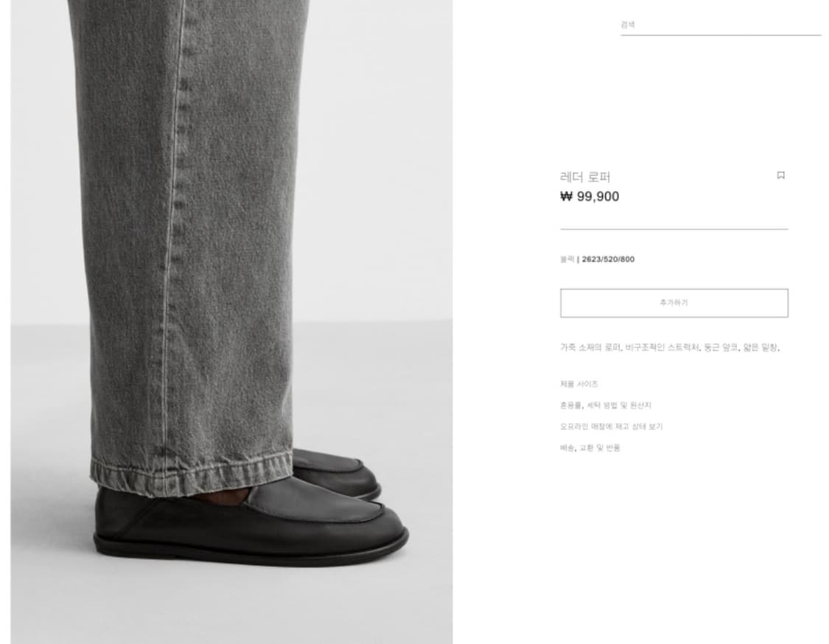Click the 블랙 color label

point(567,259)
